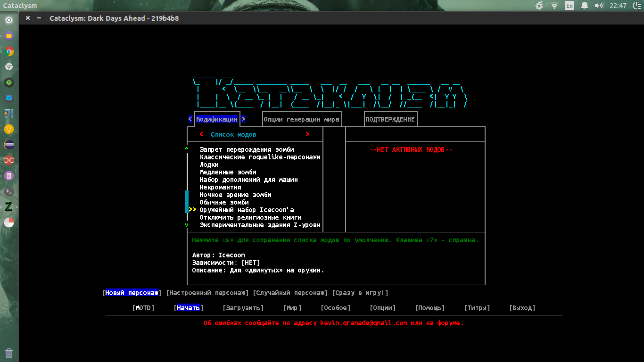Click the Загрузить menu item
Viewport: 644px width, 362px height.
(x=243, y=308)
